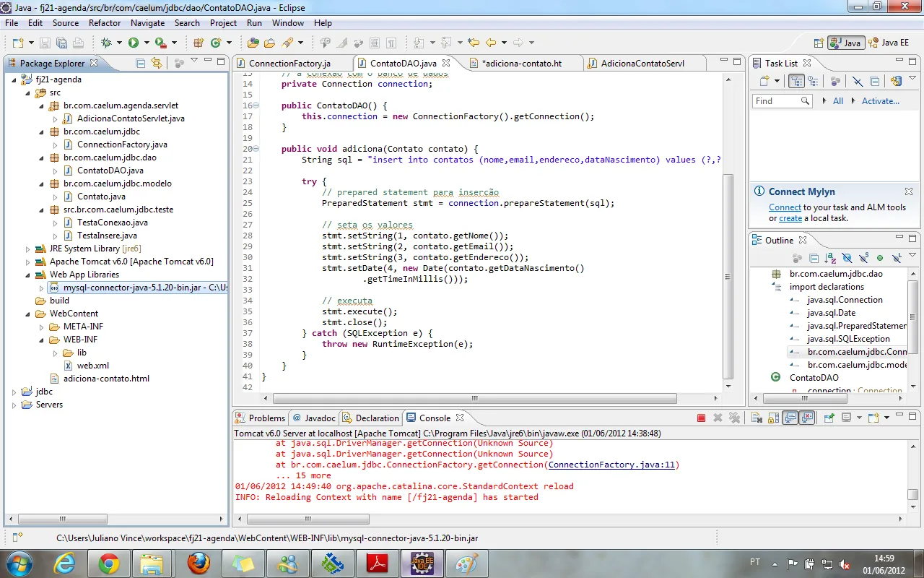Click Collapse All in Package Explorer
This screenshot has height=578, width=924.
point(141,63)
